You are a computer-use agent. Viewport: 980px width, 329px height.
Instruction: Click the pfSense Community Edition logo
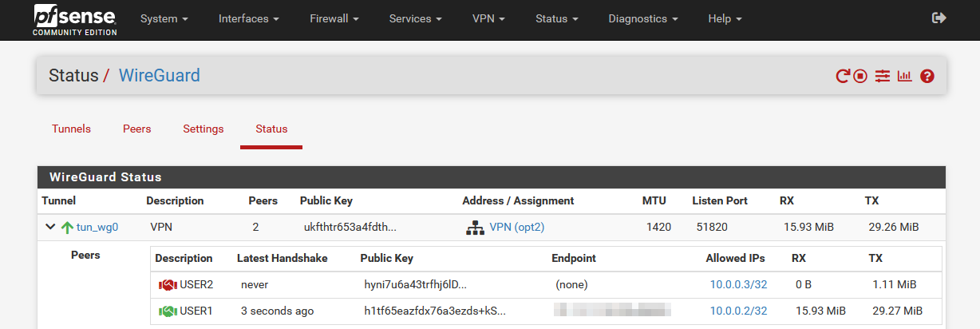pos(75,19)
